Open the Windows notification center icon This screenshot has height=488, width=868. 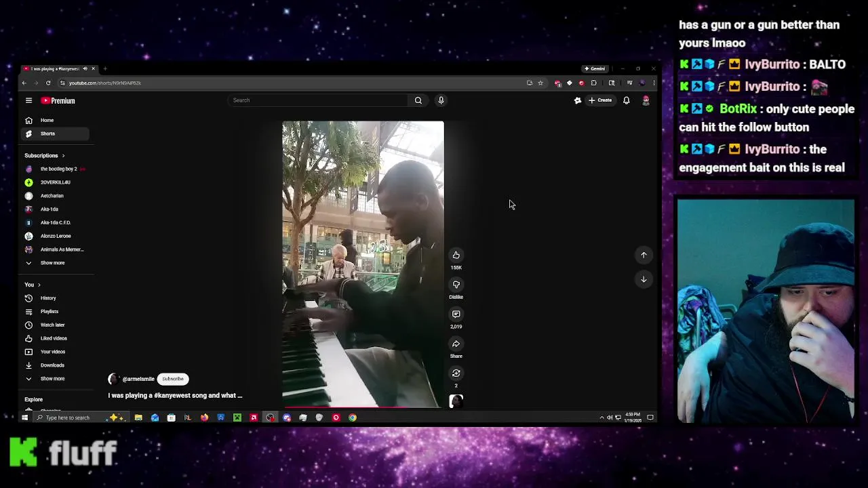click(x=650, y=418)
